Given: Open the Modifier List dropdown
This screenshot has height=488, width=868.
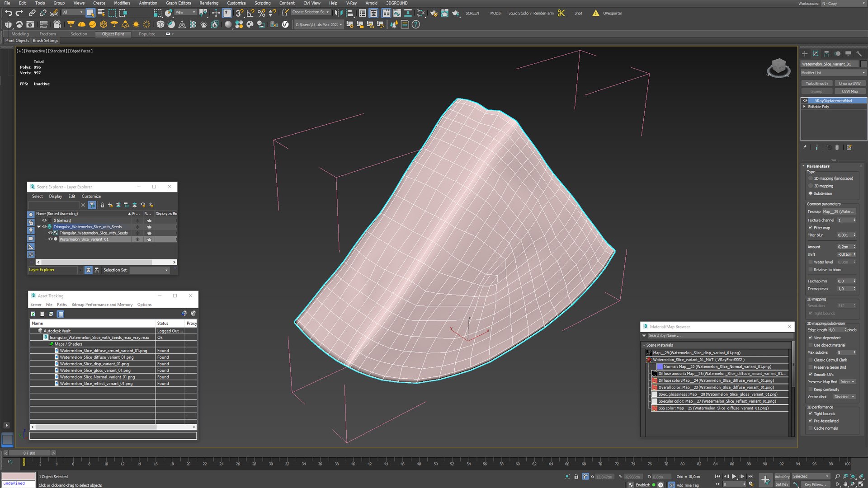Looking at the screenshot, I should point(833,73).
